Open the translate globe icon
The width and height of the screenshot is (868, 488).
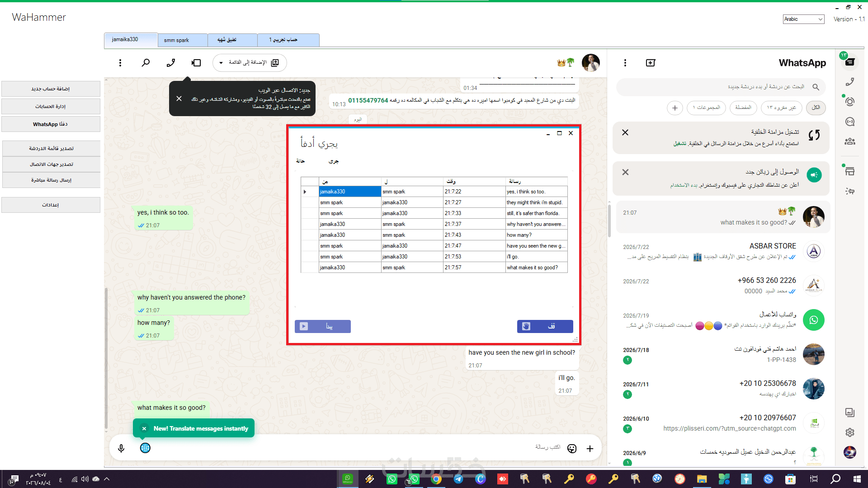coord(145,448)
